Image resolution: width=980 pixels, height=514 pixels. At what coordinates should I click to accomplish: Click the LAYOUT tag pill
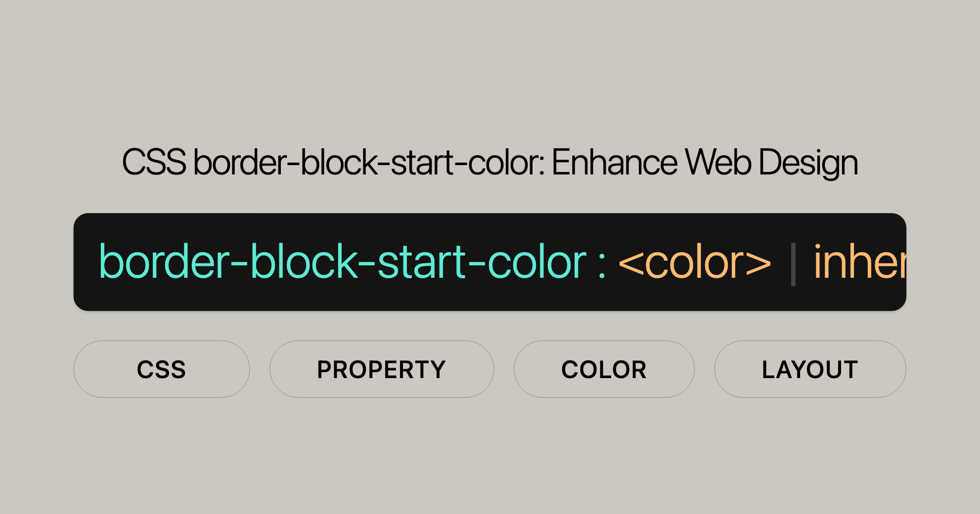point(810,369)
